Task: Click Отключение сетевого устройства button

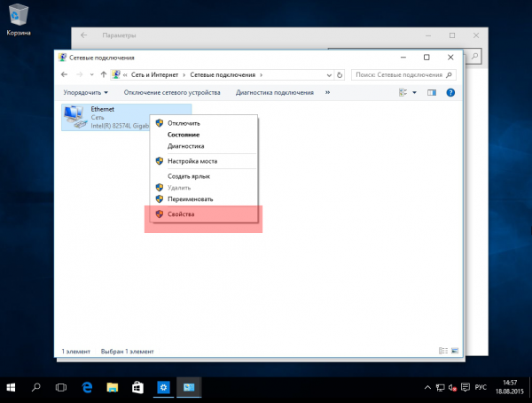Action: click(172, 92)
